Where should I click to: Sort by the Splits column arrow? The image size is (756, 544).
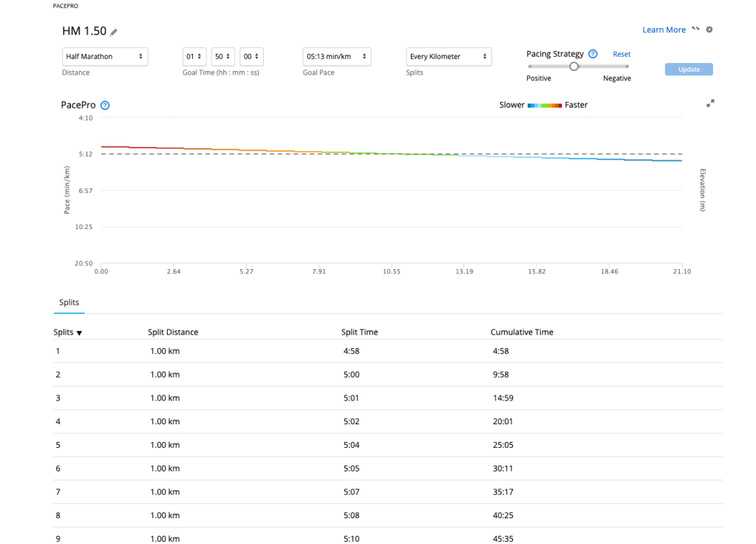(79, 333)
